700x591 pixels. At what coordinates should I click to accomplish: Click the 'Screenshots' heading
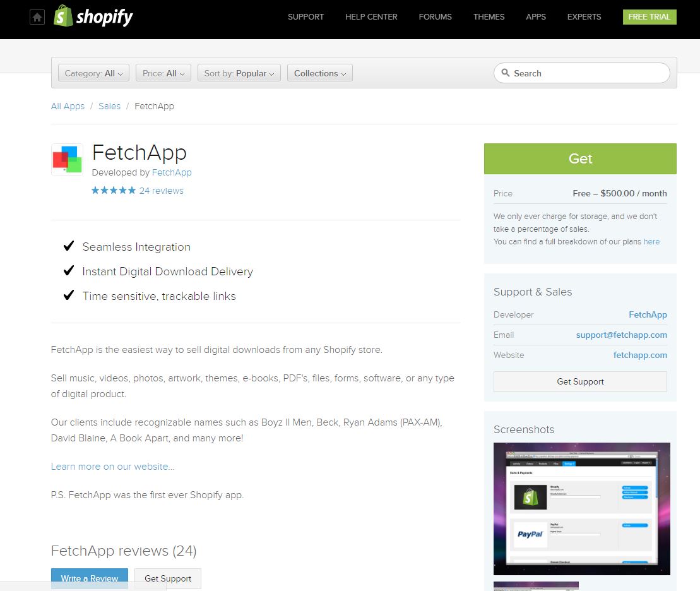coord(524,429)
